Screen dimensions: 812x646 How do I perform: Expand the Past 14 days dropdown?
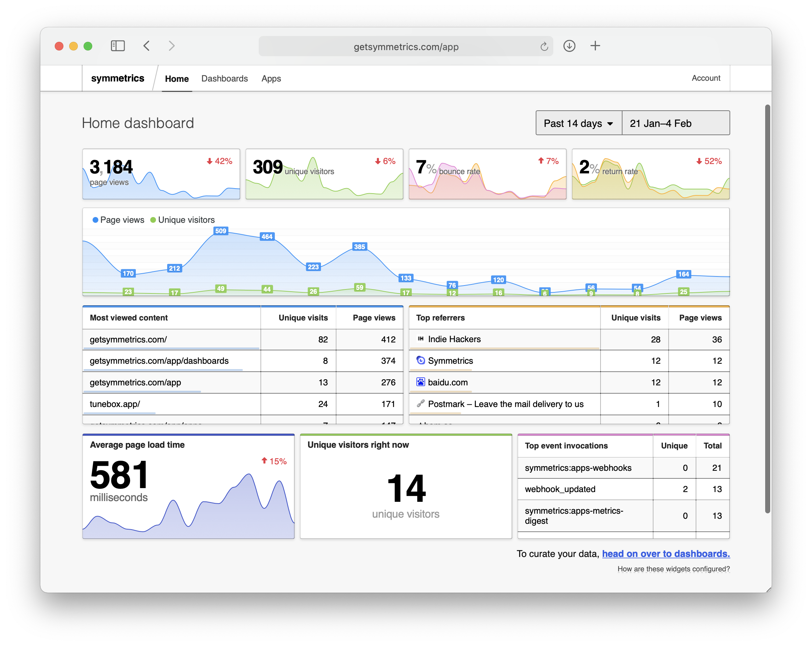click(x=579, y=123)
